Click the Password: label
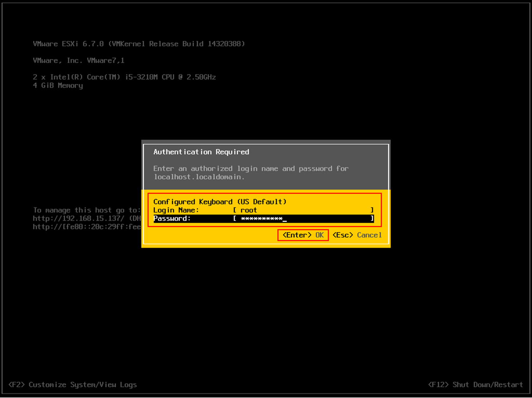 click(172, 218)
